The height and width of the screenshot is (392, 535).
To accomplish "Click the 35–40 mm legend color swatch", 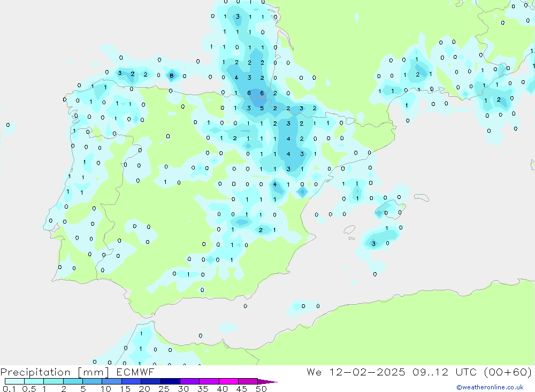I will (209, 381).
